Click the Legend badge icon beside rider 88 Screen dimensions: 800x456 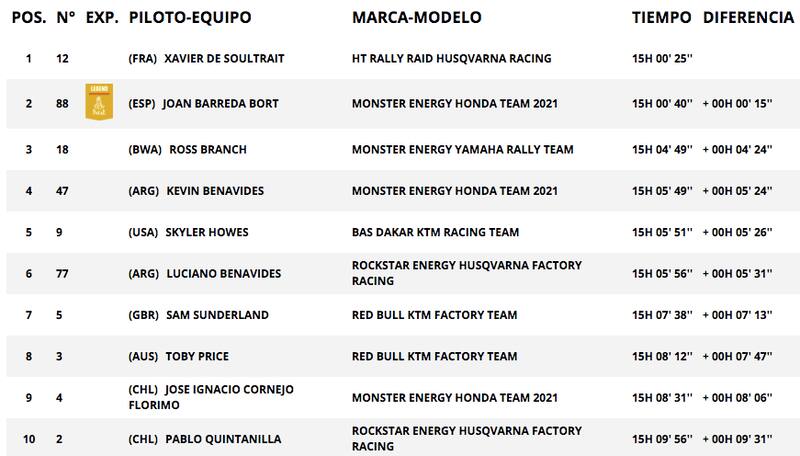tap(98, 103)
